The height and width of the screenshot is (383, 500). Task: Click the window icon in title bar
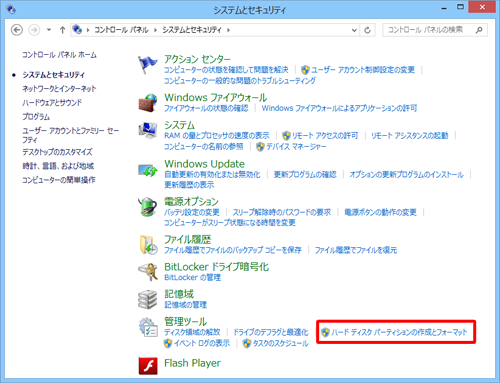[x=11, y=9]
